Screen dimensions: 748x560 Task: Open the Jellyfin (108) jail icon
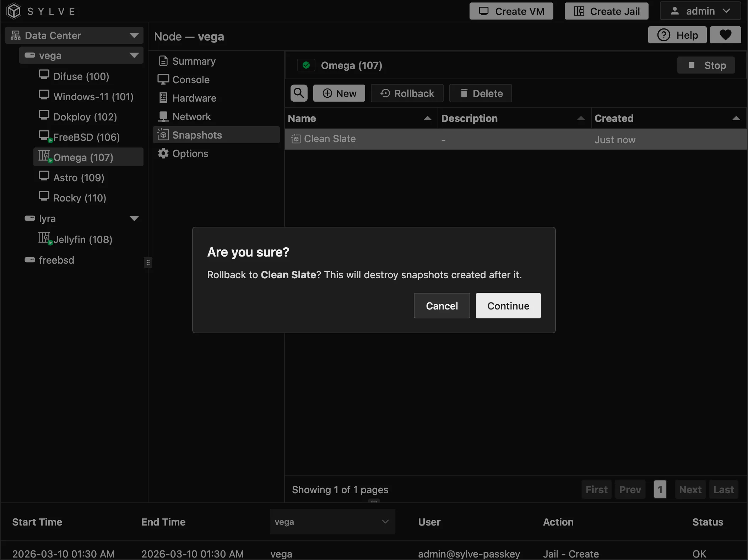[x=44, y=238]
